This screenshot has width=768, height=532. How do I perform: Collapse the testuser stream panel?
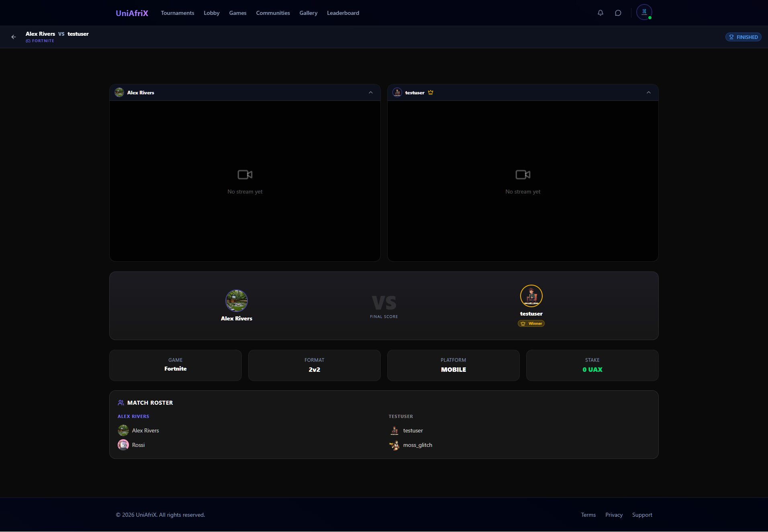coord(649,92)
